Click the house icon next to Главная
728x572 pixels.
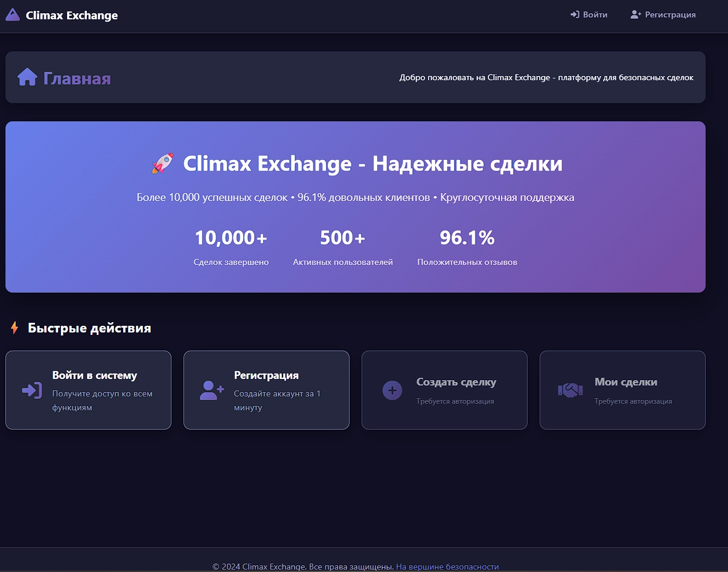(27, 77)
